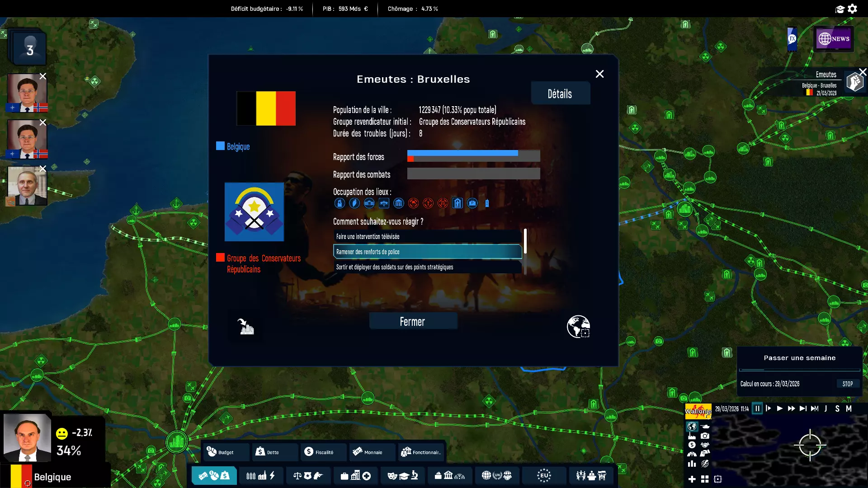Viewport: 868px width, 488px height.
Task: Click the globe locate icon in dialog
Action: point(578,327)
